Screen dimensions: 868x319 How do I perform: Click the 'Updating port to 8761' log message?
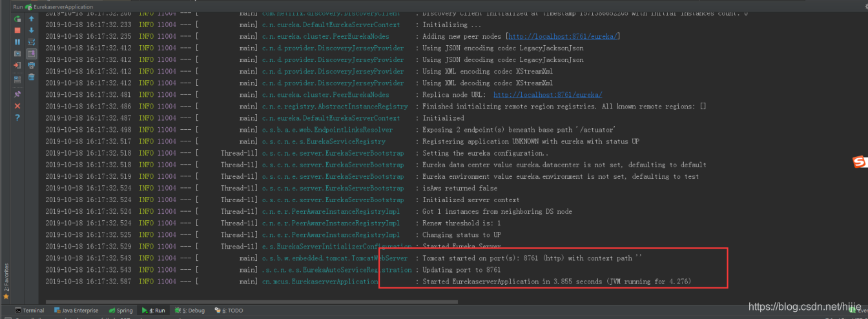pyautogui.click(x=461, y=270)
